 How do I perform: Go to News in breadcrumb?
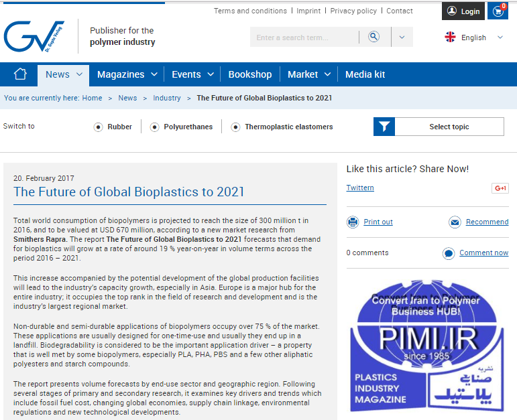(x=127, y=98)
